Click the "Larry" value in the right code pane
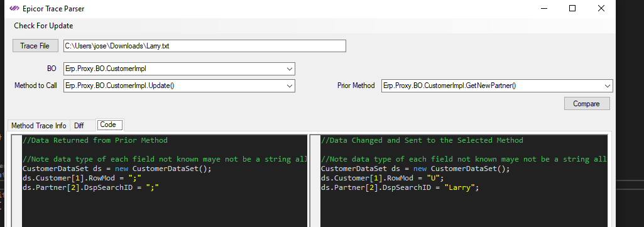This screenshot has height=227, width=644. (462, 187)
